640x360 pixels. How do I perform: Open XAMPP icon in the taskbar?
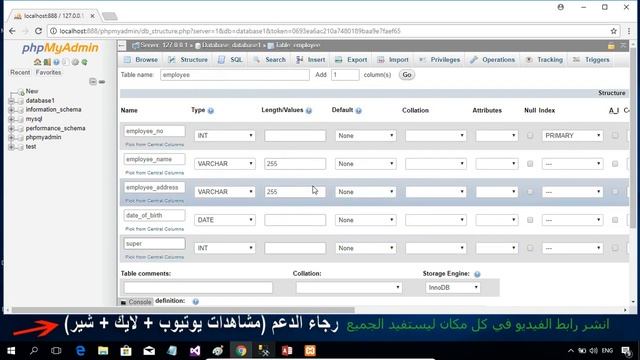coord(310,351)
